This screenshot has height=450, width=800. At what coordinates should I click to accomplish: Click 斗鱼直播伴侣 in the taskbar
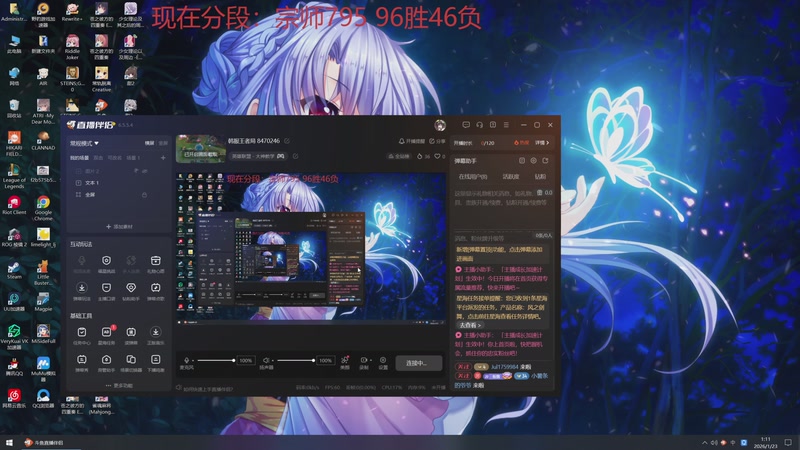coord(44,442)
